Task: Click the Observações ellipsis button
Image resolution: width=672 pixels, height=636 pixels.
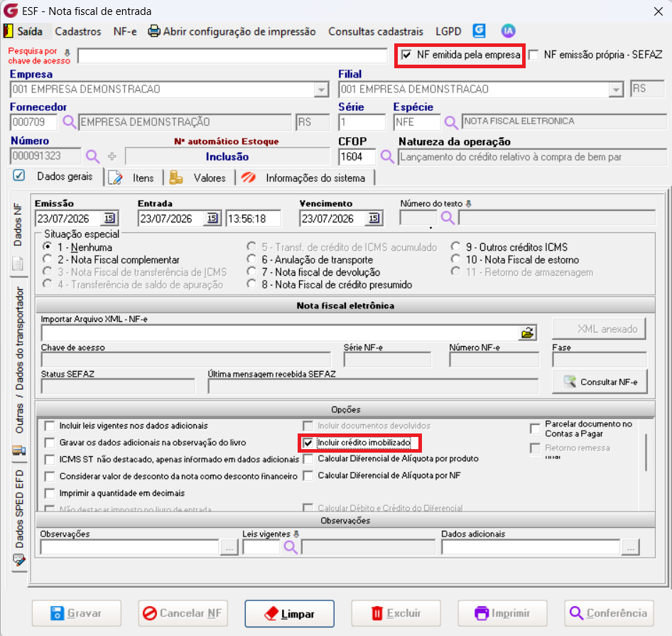Action: (x=229, y=548)
